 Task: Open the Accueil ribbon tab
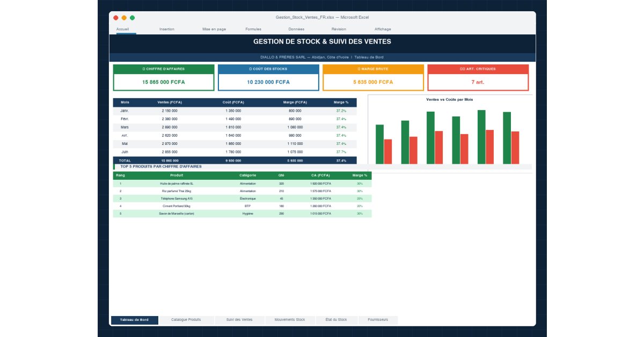(x=122, y=29)
